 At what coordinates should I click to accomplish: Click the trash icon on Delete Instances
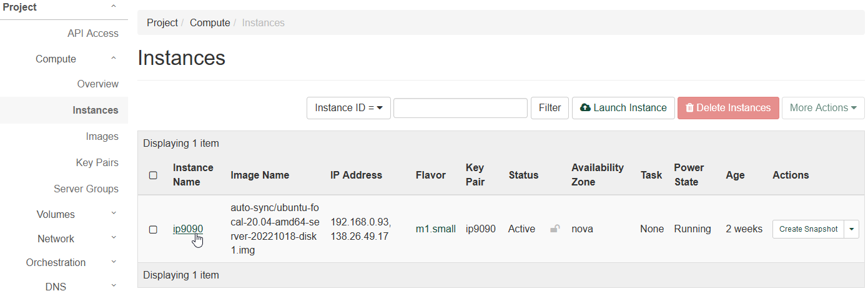[689, 108]
